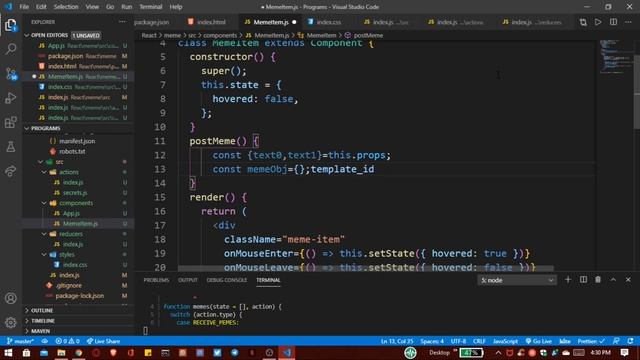This screenshot has height=360, width=640.
Task: Collapse the src folder in explorer
Action: coord(40,162)
